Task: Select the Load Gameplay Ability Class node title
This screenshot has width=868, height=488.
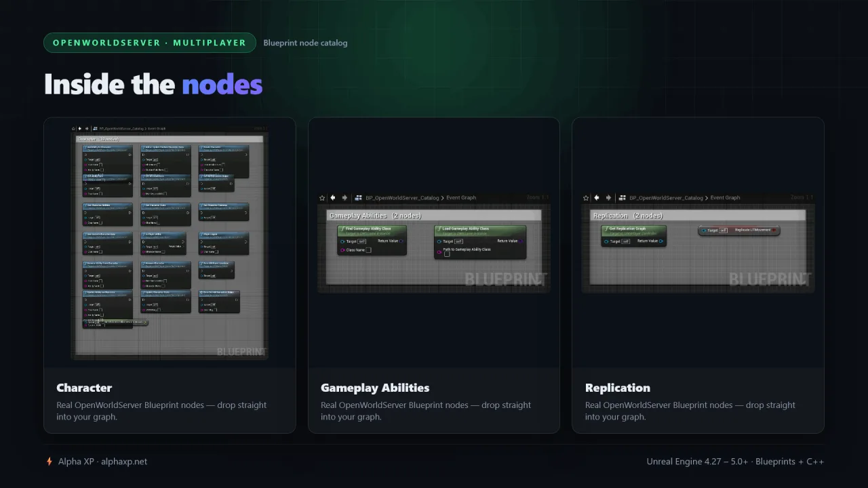Action: tap(466, 228)
